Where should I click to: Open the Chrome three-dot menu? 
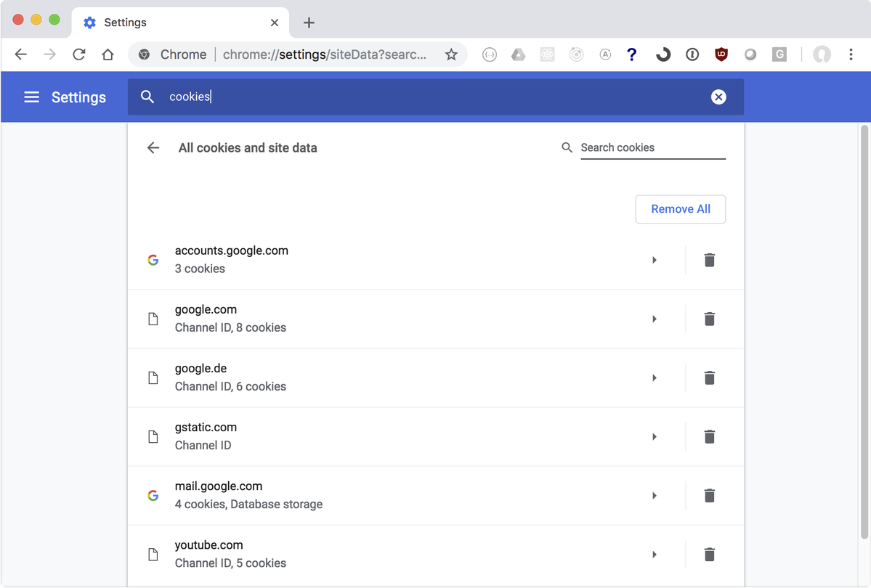851,54
